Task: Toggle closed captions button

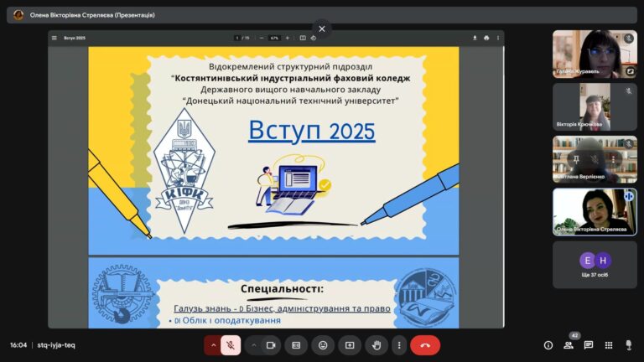Action: coord(296,345)
